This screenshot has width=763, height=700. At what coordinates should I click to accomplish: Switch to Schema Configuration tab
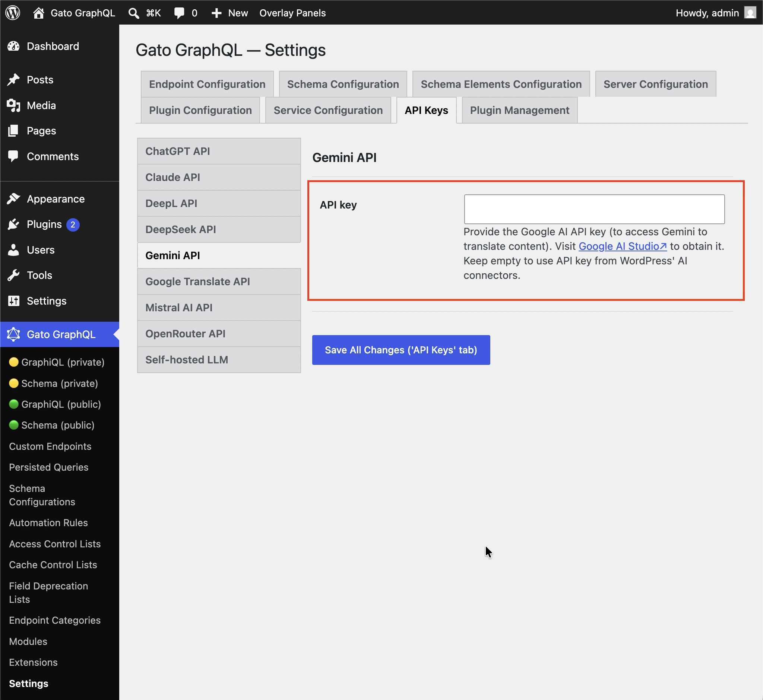pyautogui.click(x=343, y=84)
